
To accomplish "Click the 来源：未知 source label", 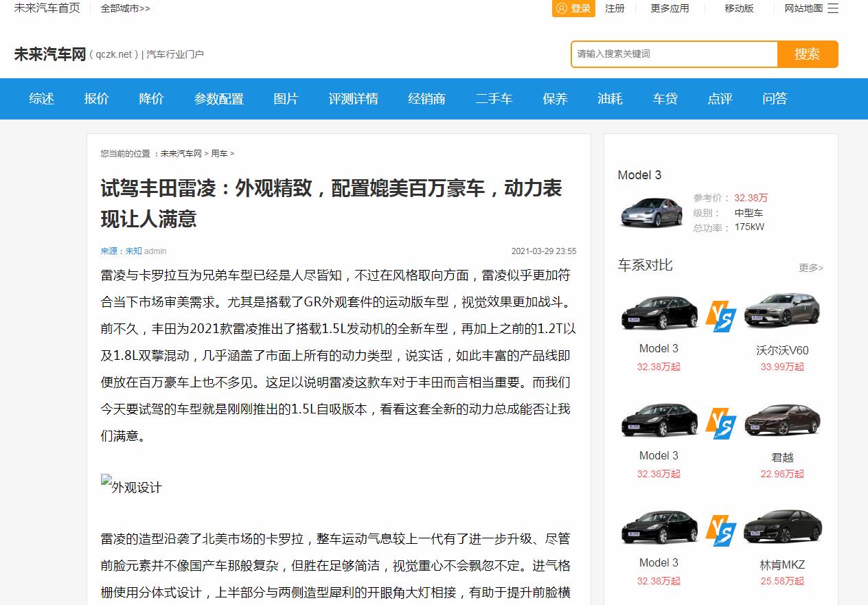I will click(121, 251).
